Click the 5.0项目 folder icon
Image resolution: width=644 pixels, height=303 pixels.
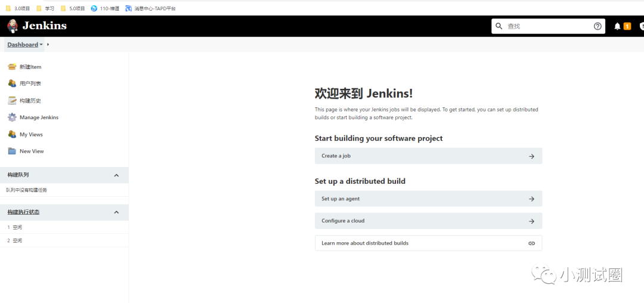pyautogui.click(x=63, y=8)
